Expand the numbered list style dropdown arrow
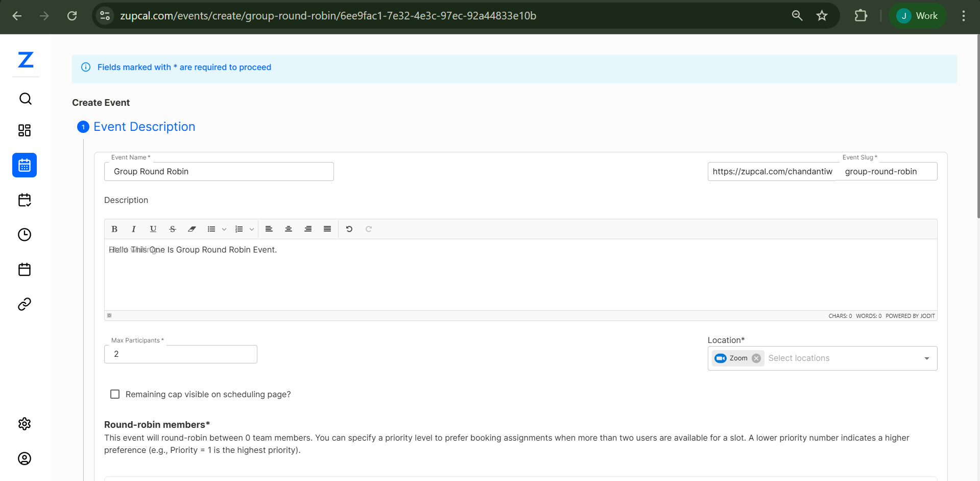Image resolution: width=980 pixels, height=481 pixels. (x=252, y=230)
